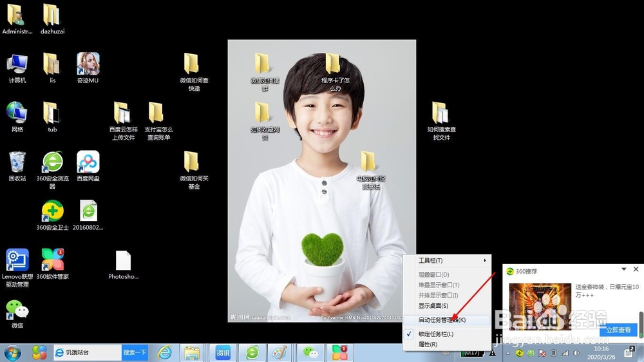The height and width of the screenshot is (362, 644).
Task: Click the power battery tray icon
Action: tap(554, 353)
